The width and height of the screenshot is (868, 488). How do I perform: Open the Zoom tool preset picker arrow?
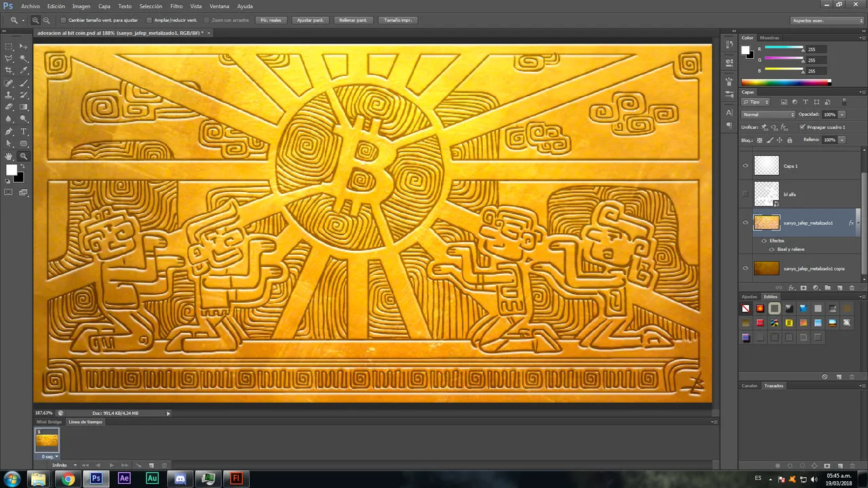click(x=23, y=20)
